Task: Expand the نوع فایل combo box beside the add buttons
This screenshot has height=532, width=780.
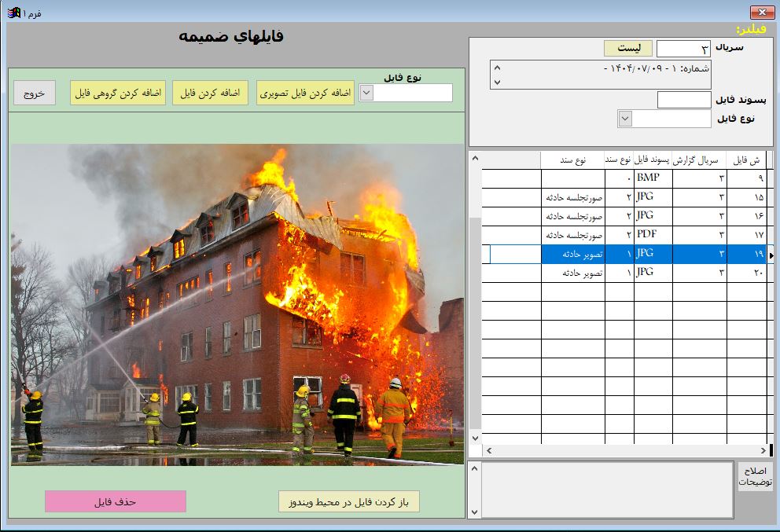Action: pos(366,93)
